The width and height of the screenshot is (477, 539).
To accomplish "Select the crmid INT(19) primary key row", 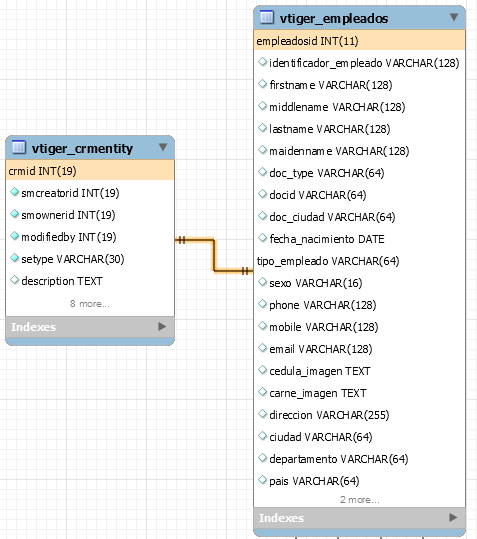I will pyautogui.click(x=90, y=170).
